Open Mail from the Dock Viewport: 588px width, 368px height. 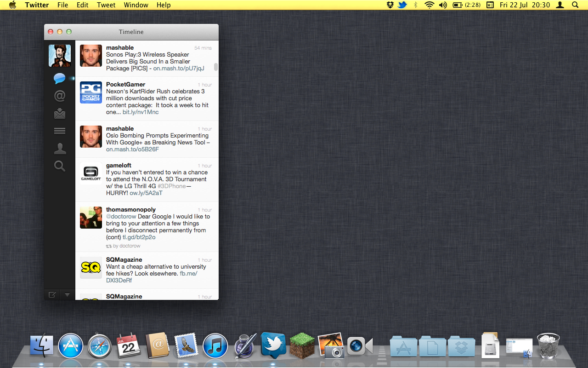pyautogui.click(x=187, y=346)
